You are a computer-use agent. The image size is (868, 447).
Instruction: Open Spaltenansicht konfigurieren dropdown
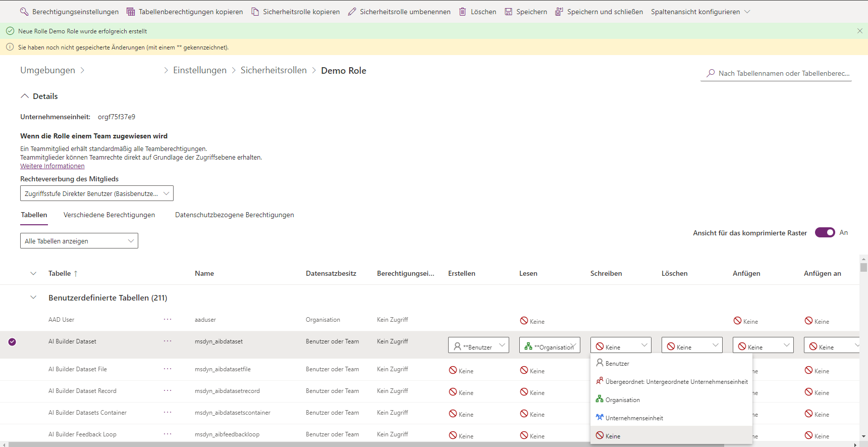click(x=700, y=12)
